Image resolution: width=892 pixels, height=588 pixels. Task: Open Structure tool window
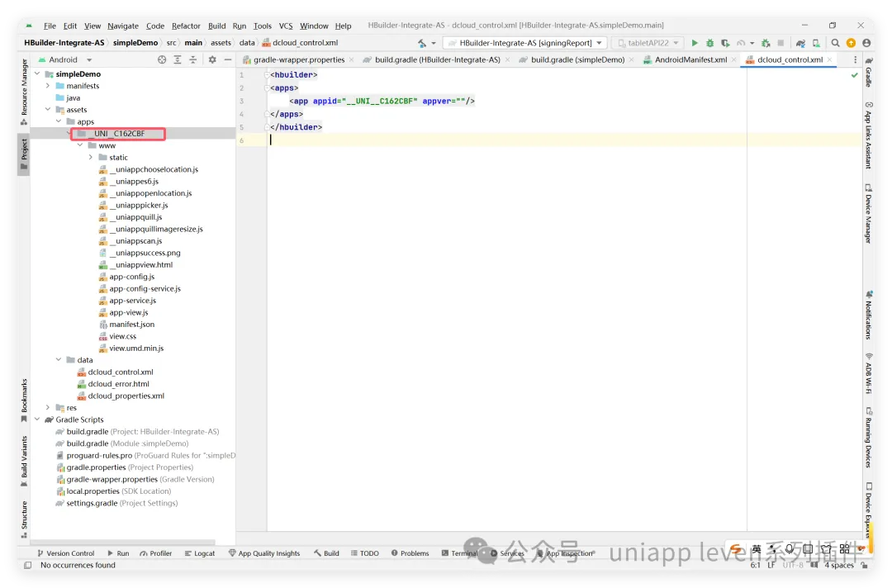coord(24,519)
